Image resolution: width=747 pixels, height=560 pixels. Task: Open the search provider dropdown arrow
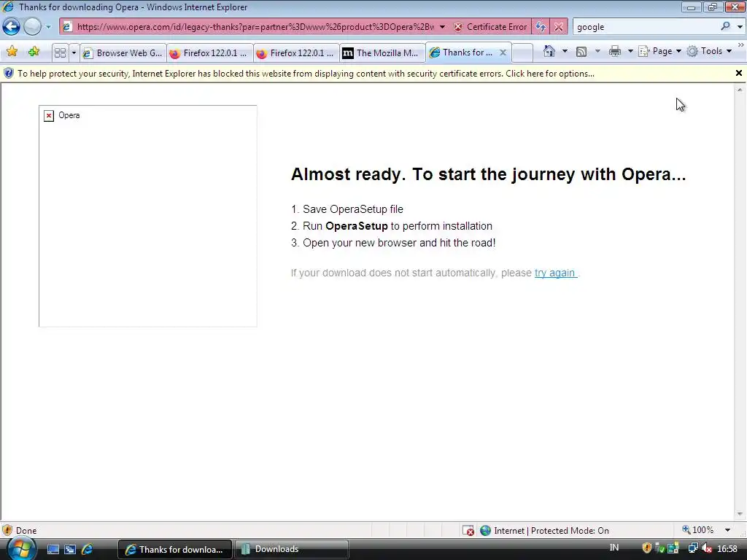point(740,27)
